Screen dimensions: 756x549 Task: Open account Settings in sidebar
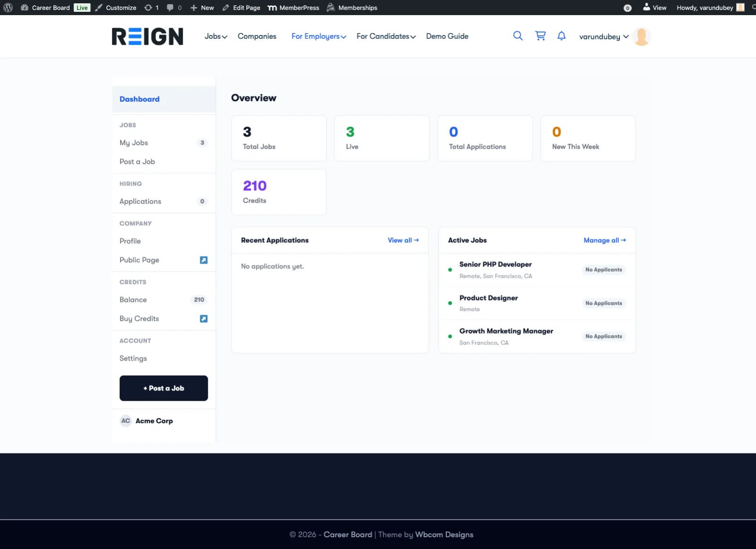point(163,358)
